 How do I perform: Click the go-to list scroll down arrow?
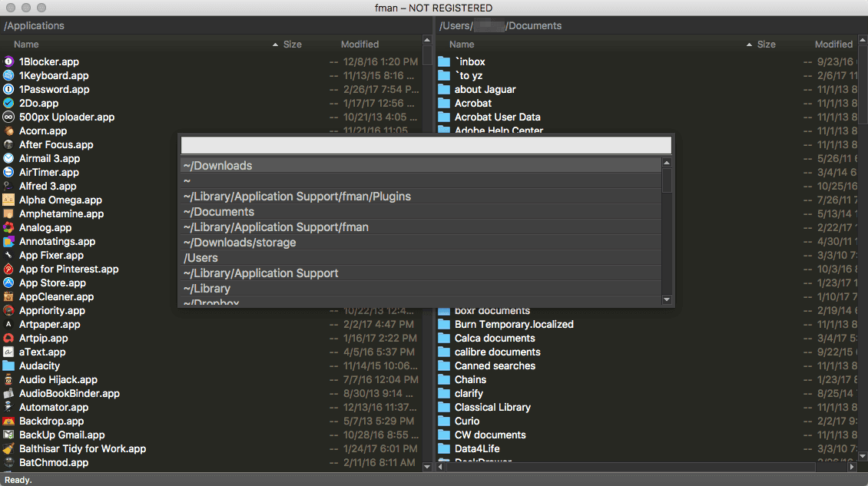667,299
